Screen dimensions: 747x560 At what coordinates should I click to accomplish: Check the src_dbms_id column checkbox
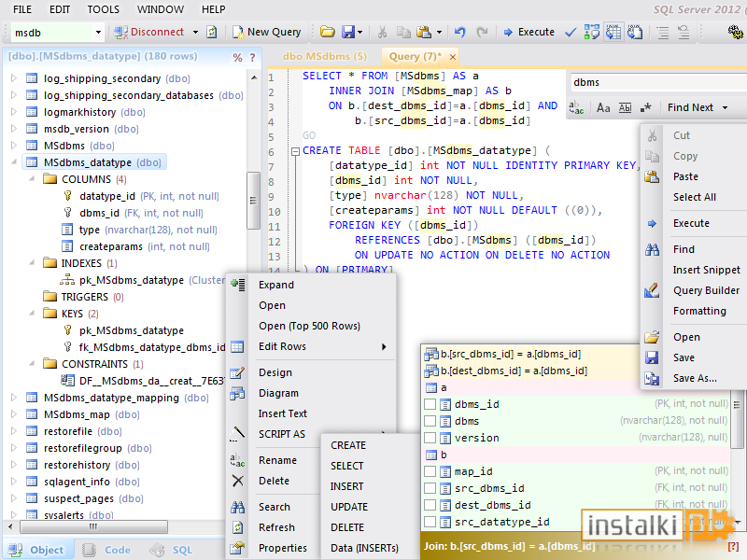[x=430, y=488]
